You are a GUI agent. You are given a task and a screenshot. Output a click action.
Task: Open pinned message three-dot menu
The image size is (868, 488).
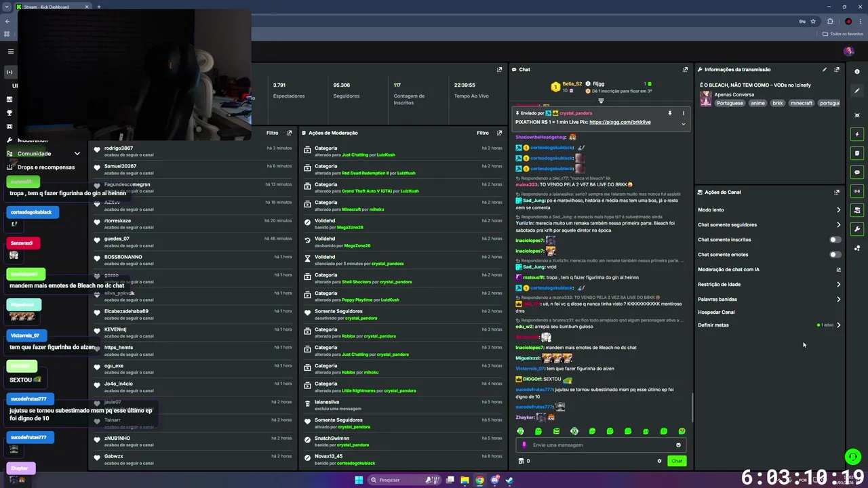point(683,113)
